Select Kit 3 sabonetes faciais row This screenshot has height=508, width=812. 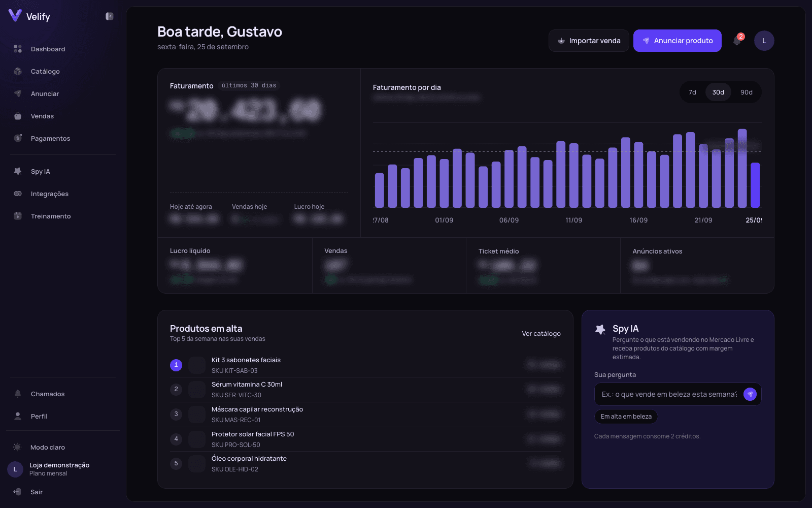(365, 365)
